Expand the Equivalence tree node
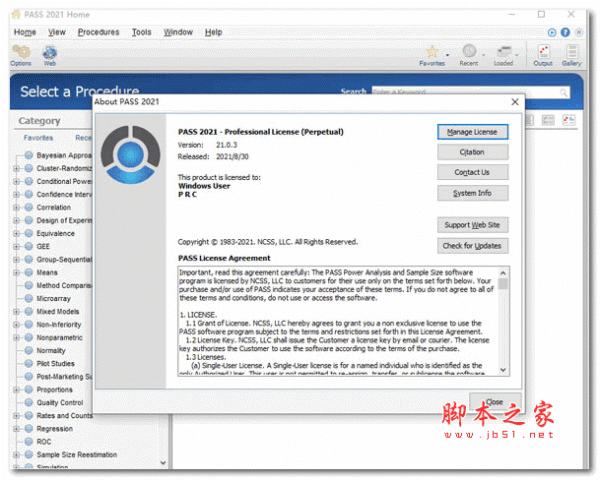The height and width of the screenshot is (480, 600). [x=16, y=233]
